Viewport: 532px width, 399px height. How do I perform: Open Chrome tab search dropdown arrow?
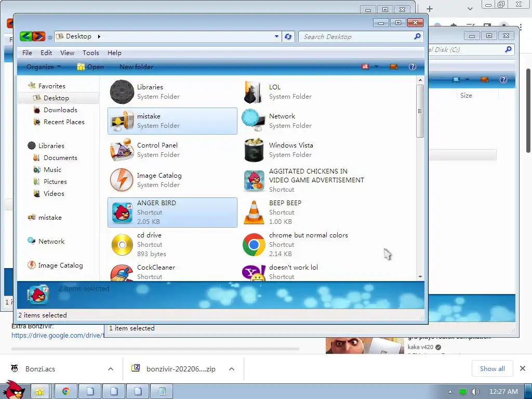[x=470, y=8]
